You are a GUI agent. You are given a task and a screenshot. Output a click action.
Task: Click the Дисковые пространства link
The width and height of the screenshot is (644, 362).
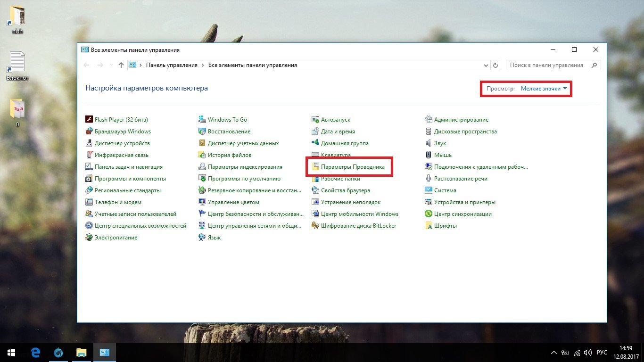pos(465,132)
